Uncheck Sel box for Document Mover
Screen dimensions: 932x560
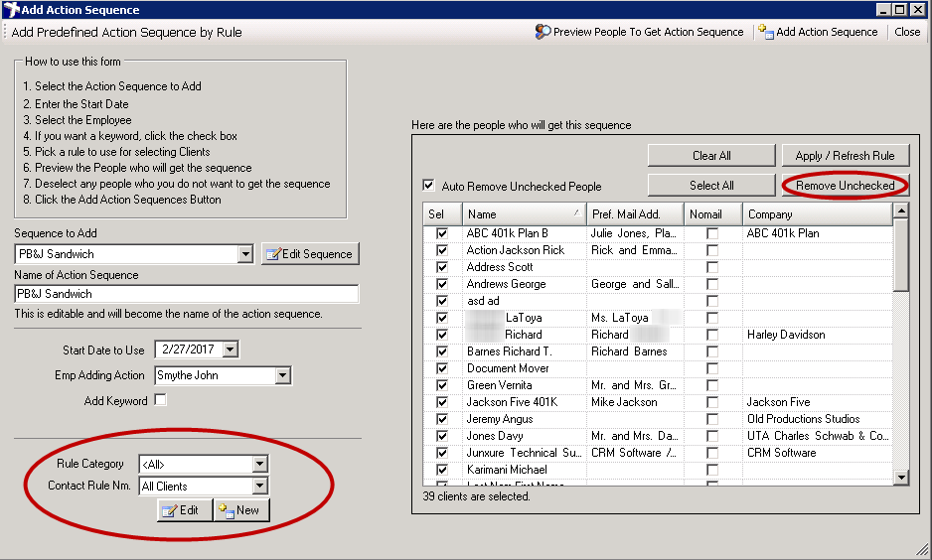(x=442, y=368)
